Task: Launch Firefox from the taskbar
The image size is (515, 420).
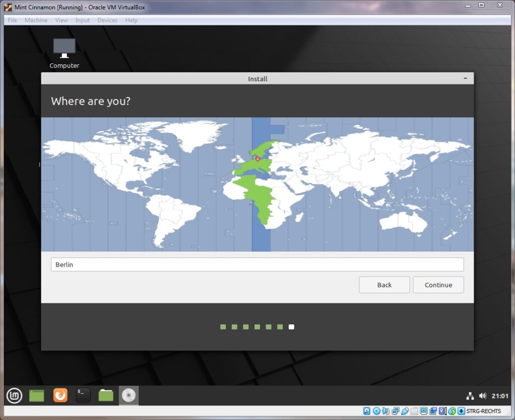Action: [60, 396]
